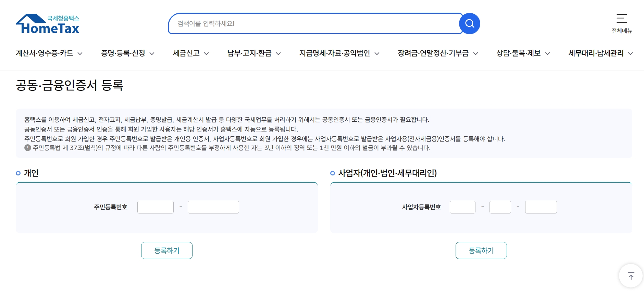Image resolution: width=644 pixels, height=294 pixels.
Task: Click first 주민등록번호 input box
Action: point(156,207)
